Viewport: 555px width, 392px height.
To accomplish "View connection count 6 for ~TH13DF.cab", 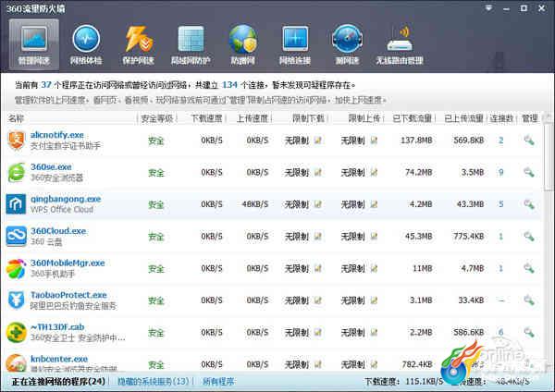I will [500, 332].
